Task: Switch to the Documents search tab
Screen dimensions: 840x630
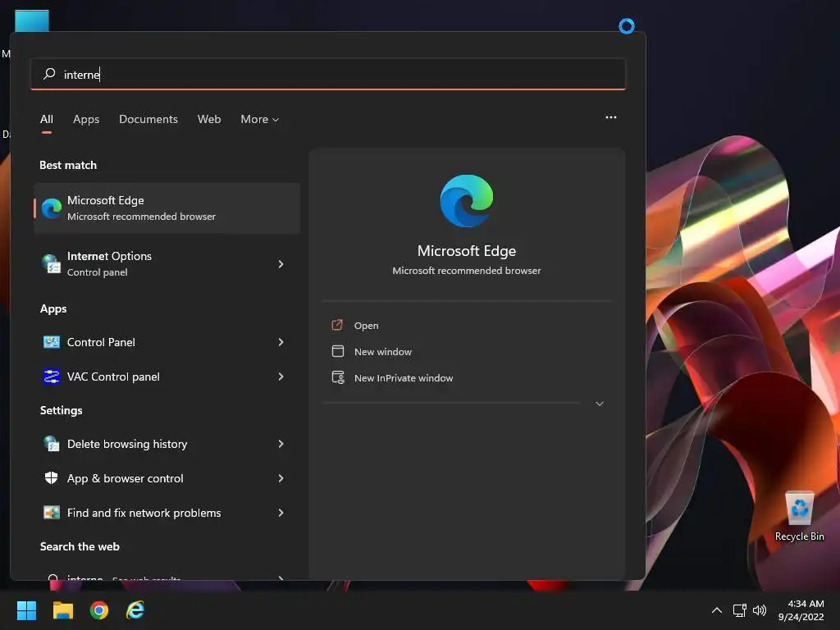Action: coord(148,119)
